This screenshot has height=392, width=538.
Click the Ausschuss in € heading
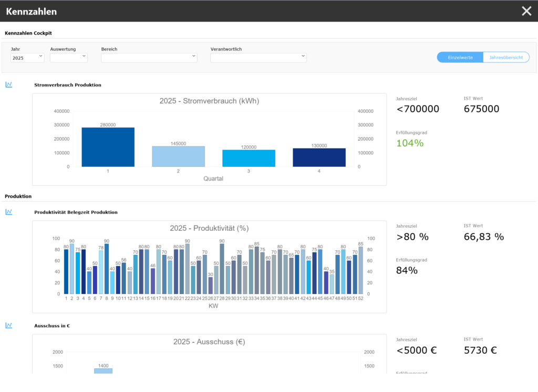[x=52, y=326]
